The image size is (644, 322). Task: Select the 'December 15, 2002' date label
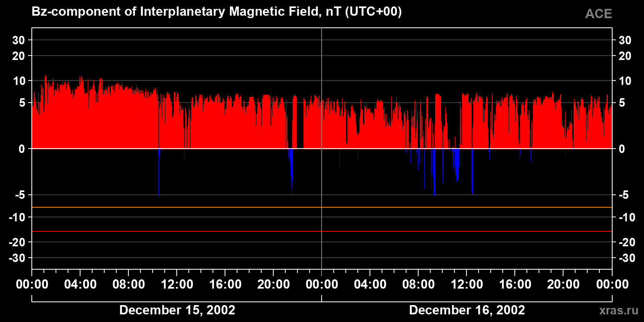click(x=177, y=310)
